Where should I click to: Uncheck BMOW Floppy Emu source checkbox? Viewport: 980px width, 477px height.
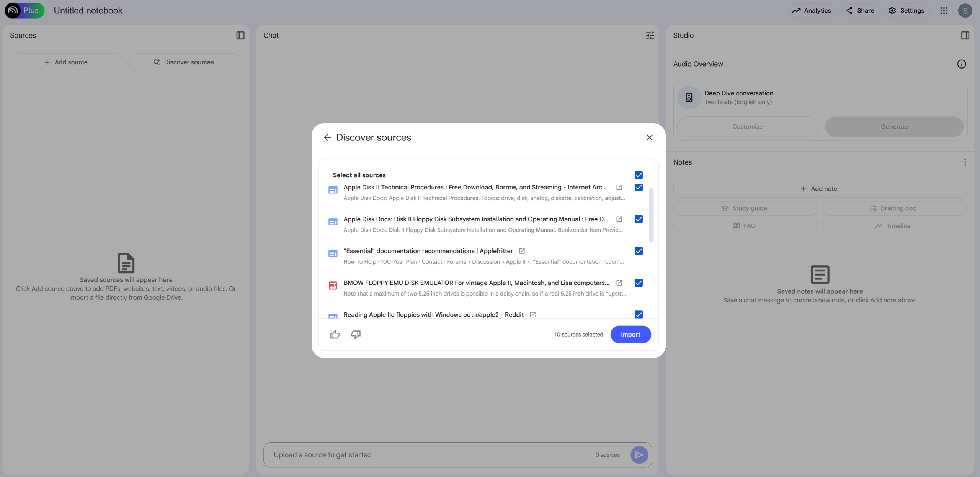[639, 283]
